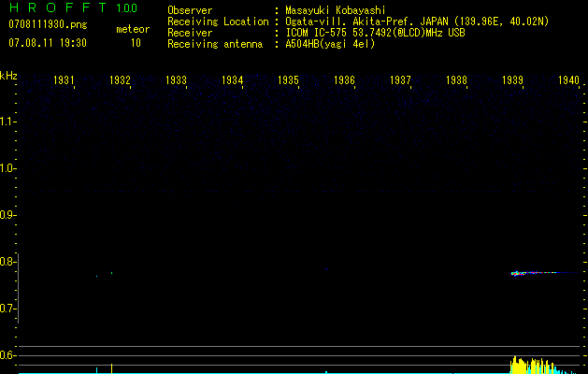
Task: Click the 1934 time axis label
Action: [232, 80]
